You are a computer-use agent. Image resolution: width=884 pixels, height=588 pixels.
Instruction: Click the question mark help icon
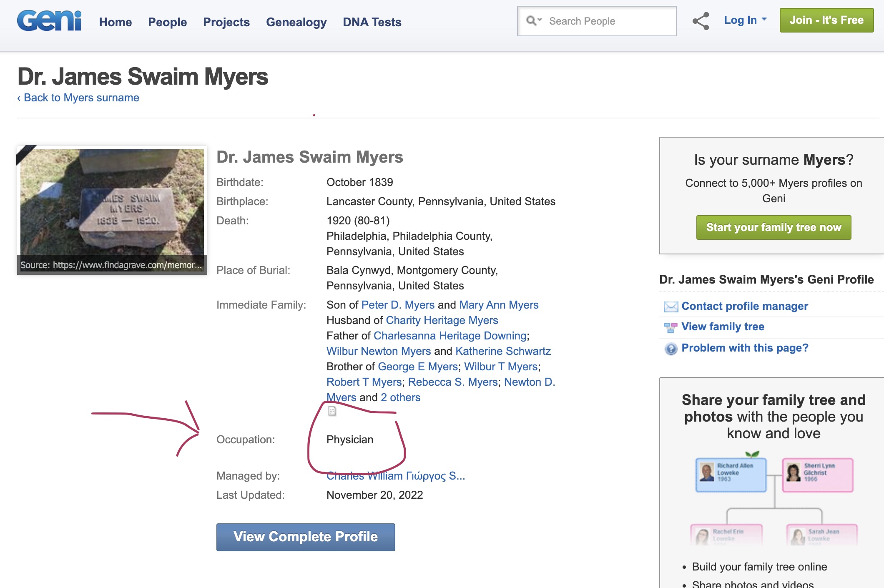click(x=671, y=349)
